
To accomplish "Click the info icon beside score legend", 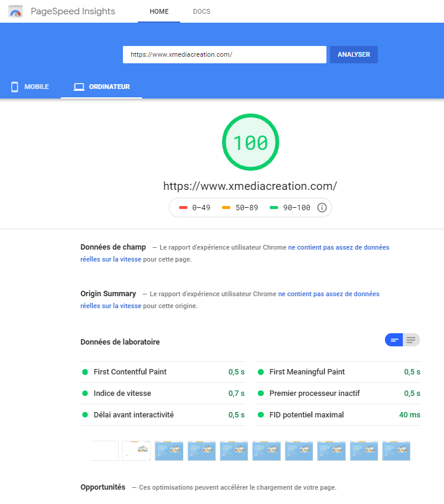I will (322, 208).
